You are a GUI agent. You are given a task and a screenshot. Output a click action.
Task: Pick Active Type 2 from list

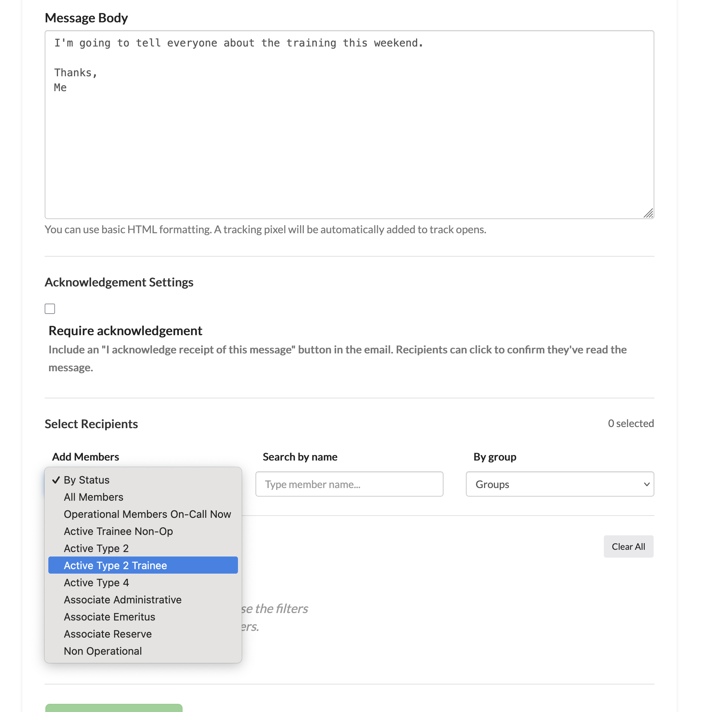[x=96, y=548]
